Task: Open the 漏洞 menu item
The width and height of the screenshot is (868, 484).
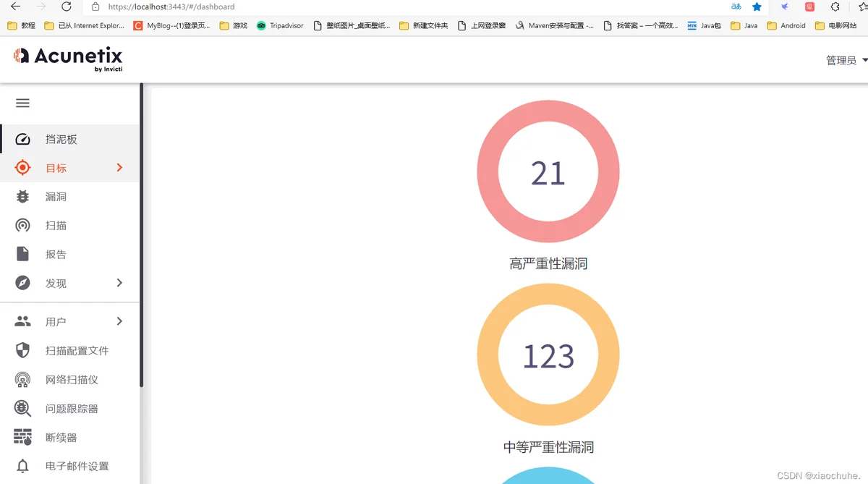Action: click(x=70, y=197)
